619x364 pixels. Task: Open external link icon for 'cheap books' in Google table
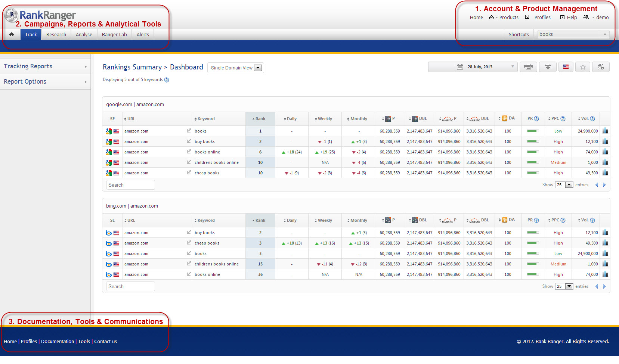tap(189, 173)
